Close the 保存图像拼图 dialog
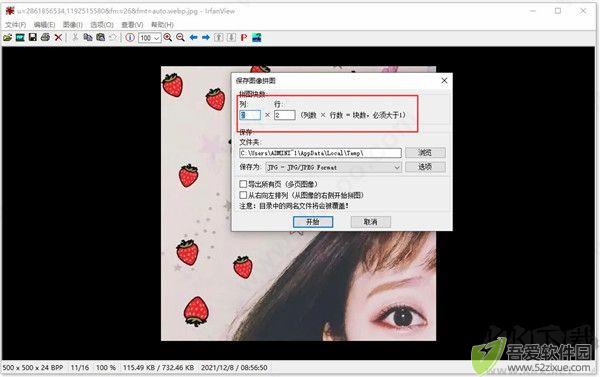600x377 pixels. (x=444, y=81)
